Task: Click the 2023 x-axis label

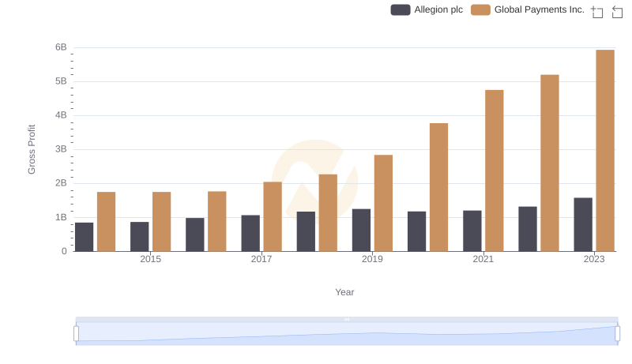Action: tap(594, 259)
